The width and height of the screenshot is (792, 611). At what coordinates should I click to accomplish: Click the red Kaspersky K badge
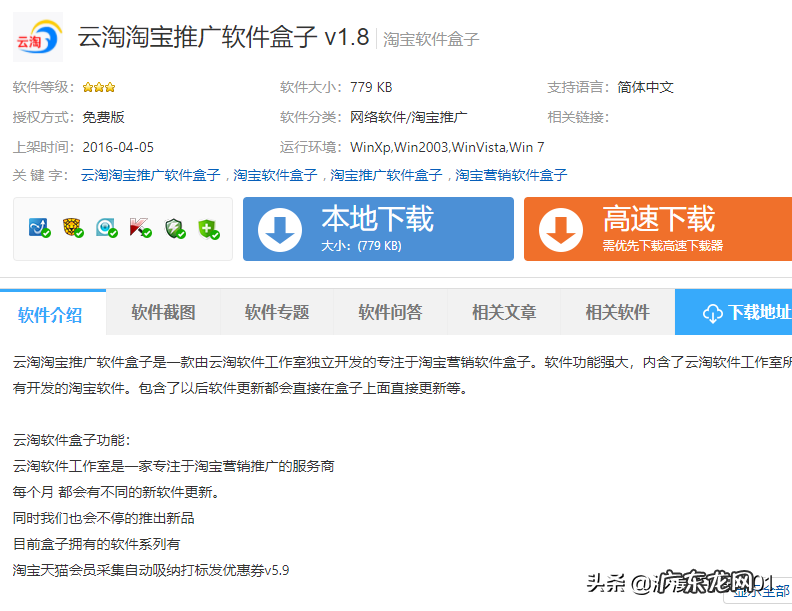coord(140,228)
